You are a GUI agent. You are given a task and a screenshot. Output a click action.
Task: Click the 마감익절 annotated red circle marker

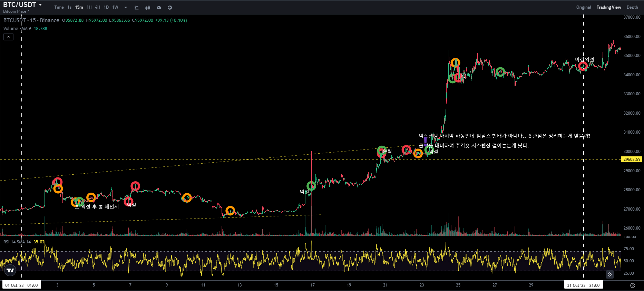point(583,66)
